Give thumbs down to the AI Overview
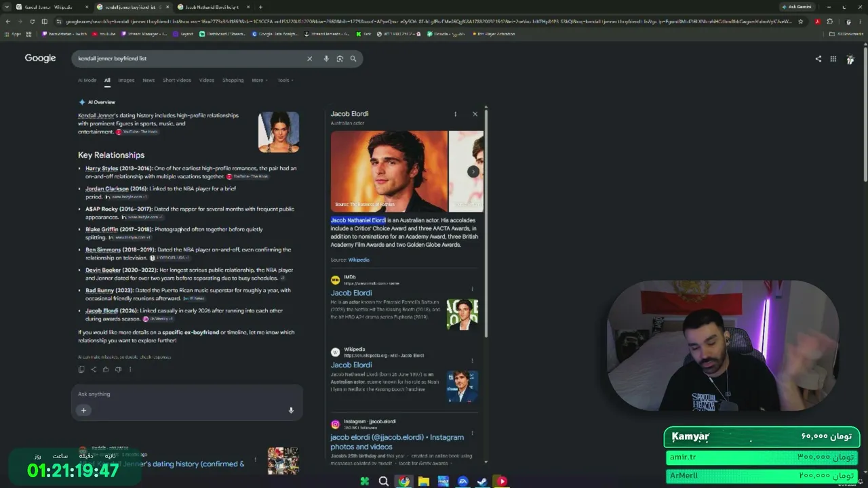The image size is (868, 488). point(118,369)
